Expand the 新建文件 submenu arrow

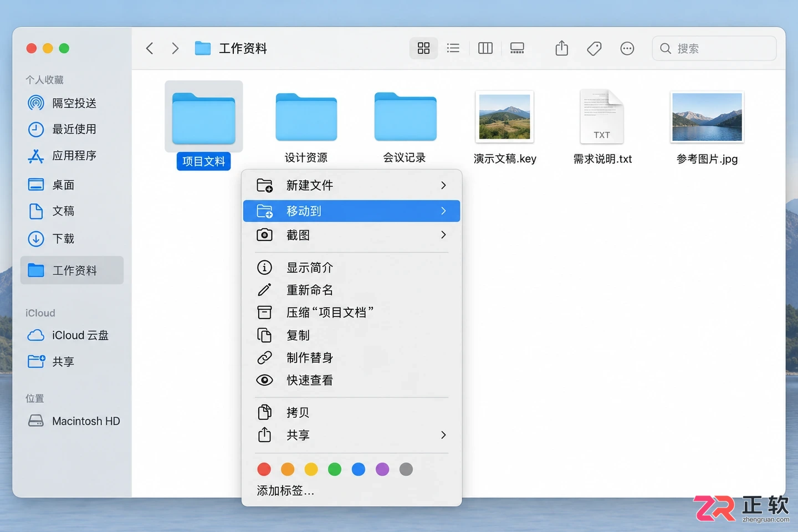[443, 185]
